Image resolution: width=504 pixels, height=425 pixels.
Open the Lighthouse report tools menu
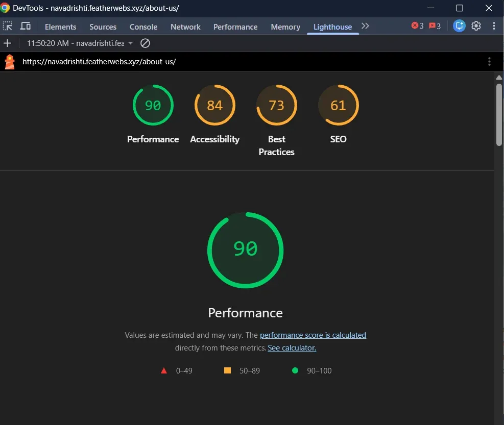489,61
